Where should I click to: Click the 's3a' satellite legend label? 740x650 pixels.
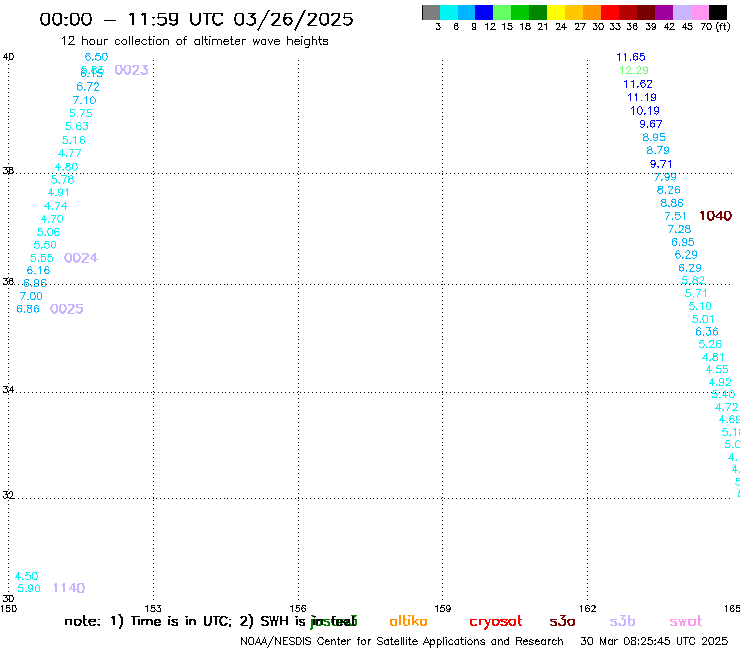pos(562,622)
